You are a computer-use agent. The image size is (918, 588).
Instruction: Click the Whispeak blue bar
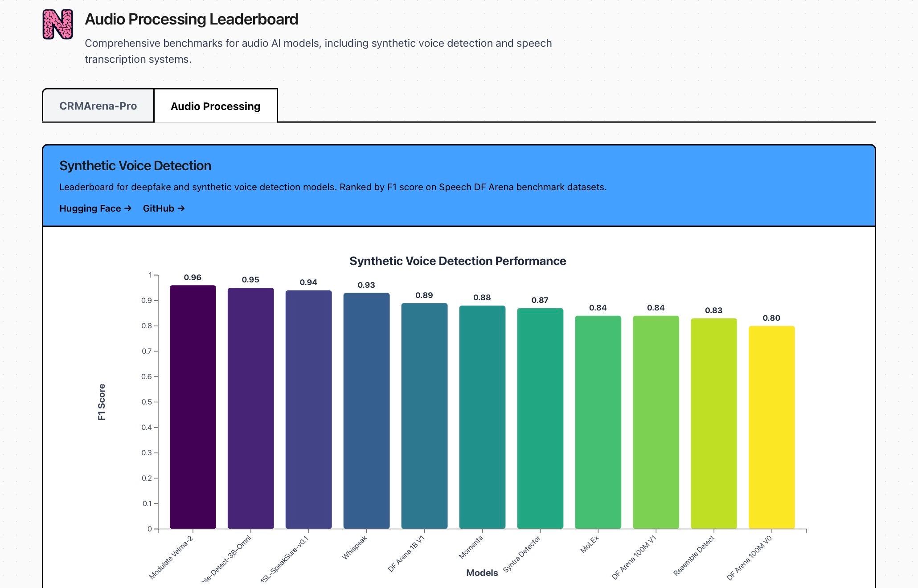(x=367, y=411)
